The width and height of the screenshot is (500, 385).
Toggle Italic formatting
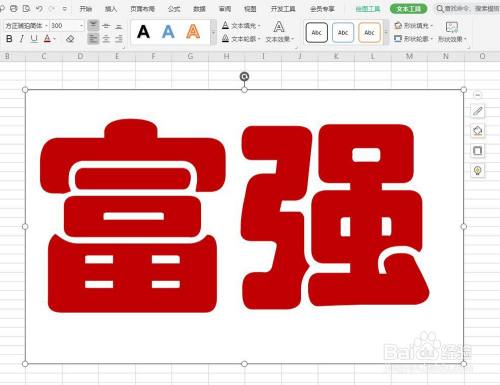(21, 39)
